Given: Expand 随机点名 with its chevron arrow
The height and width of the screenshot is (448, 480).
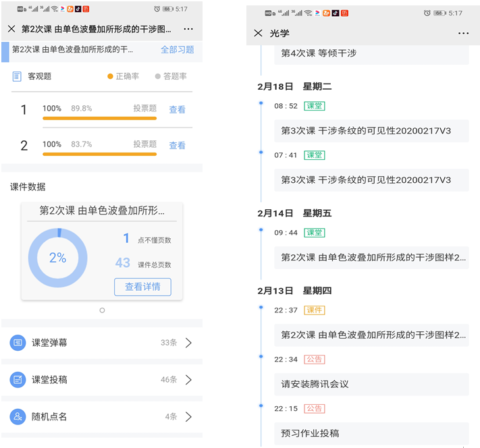Looking at the screenshot, I should pyautogui.click(x=188, y=416).
